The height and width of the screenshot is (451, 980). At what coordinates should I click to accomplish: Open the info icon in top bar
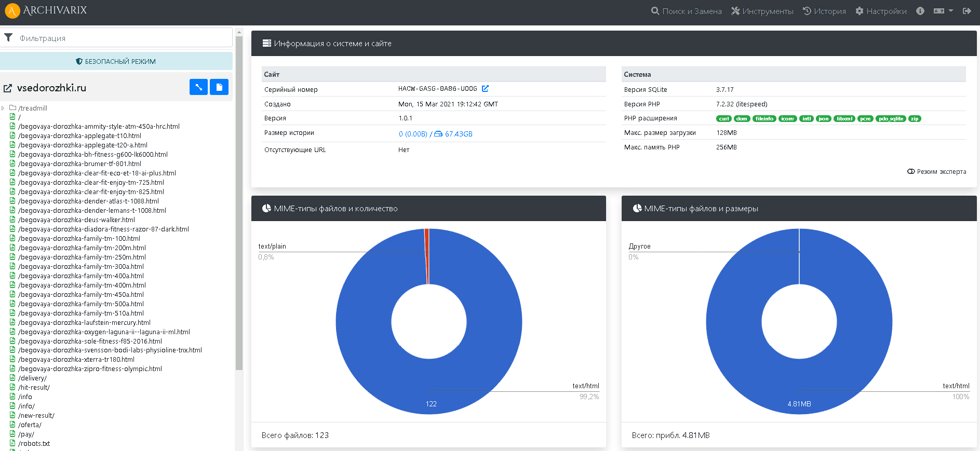(x=920, y=11)
